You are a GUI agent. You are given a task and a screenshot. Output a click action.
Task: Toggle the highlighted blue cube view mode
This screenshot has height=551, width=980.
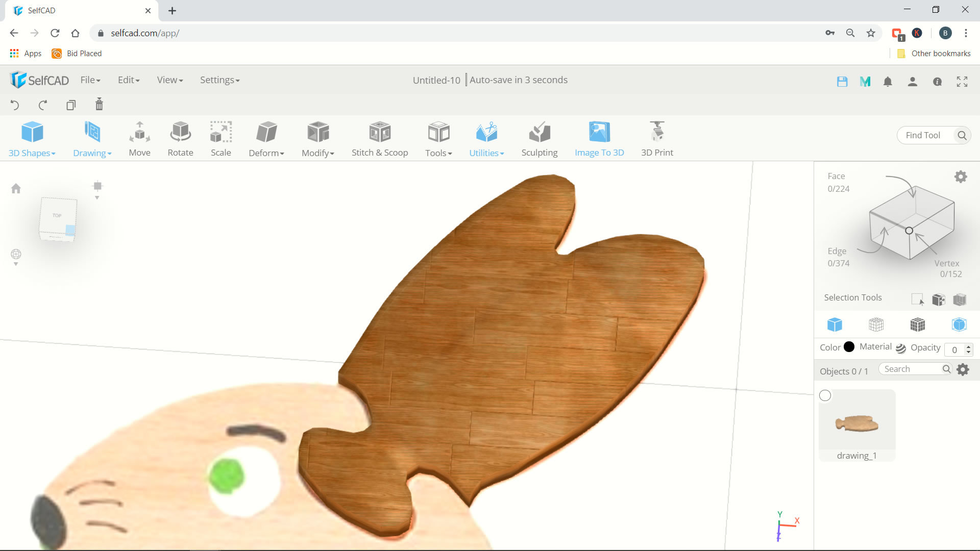959,324
